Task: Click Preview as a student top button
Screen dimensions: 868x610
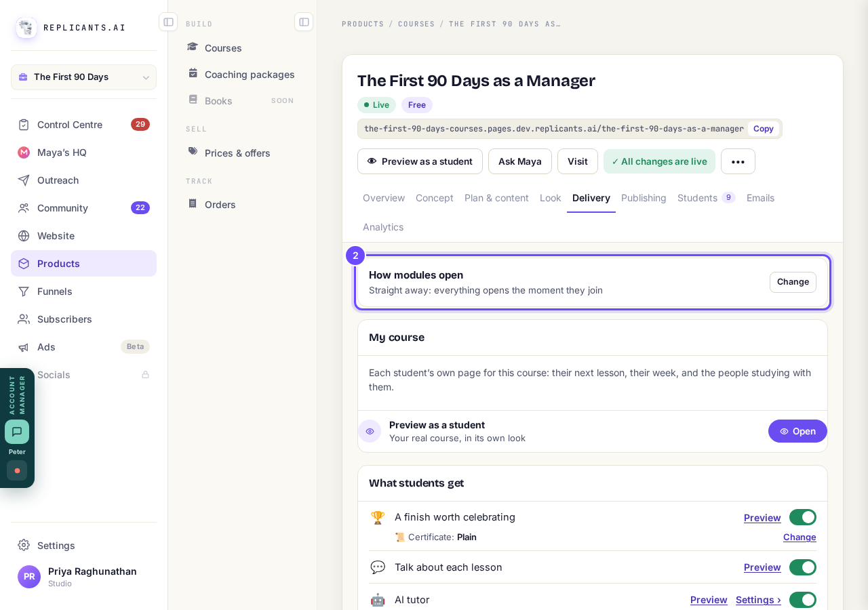Action: tap(420, 161)
